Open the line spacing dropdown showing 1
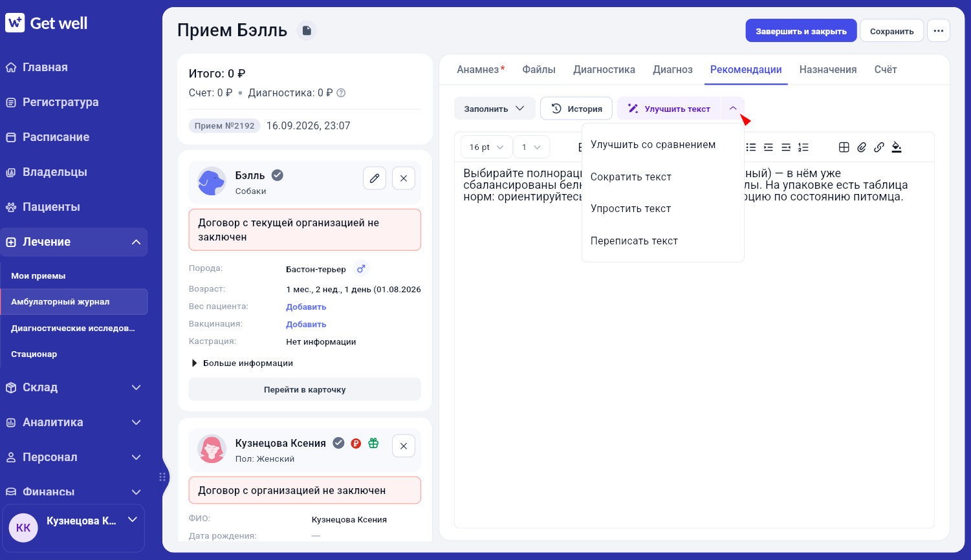Screen dimensions: 971x560 532,147
